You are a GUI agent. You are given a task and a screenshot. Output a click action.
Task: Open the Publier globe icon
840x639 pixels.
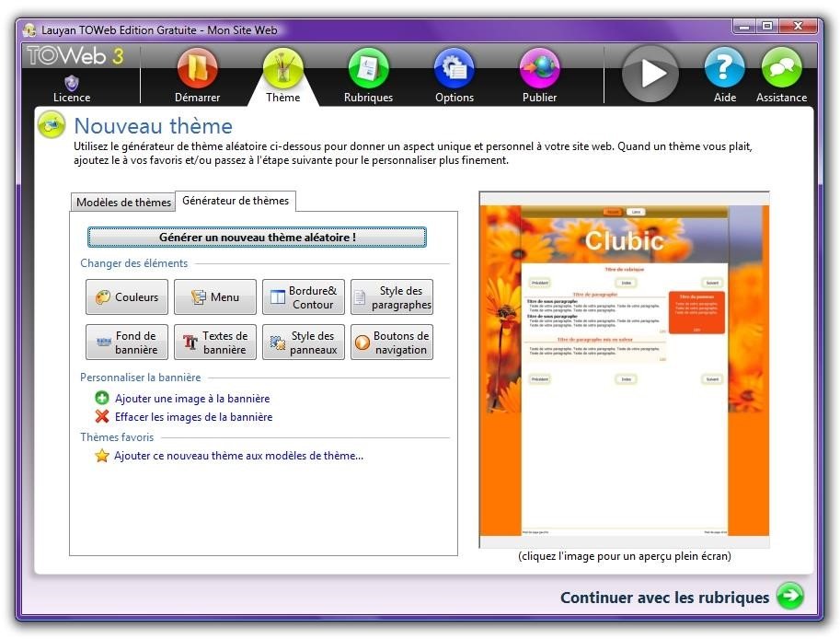[x=539, y=68]
